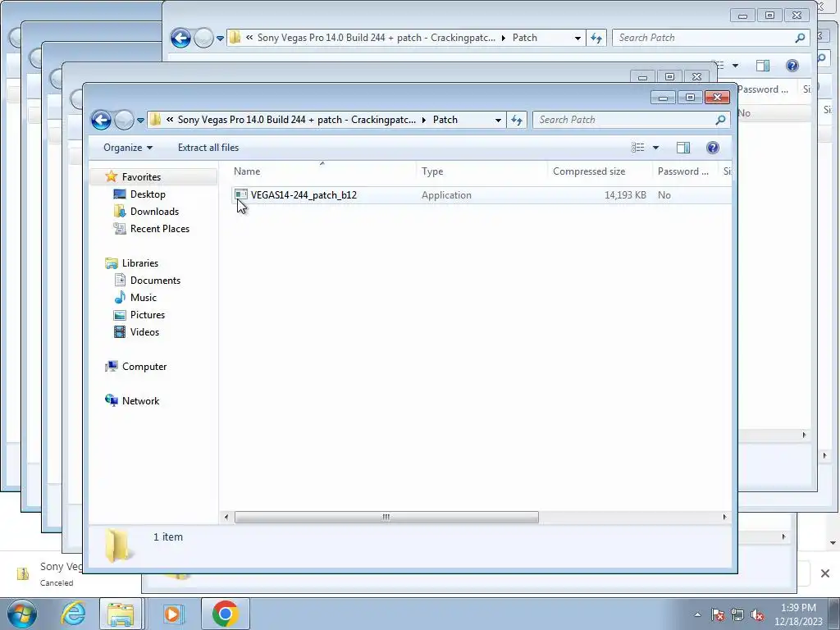The image size is (840, 630).
Task: Click the 14,193 KB size cell
Action: [625, 195]
